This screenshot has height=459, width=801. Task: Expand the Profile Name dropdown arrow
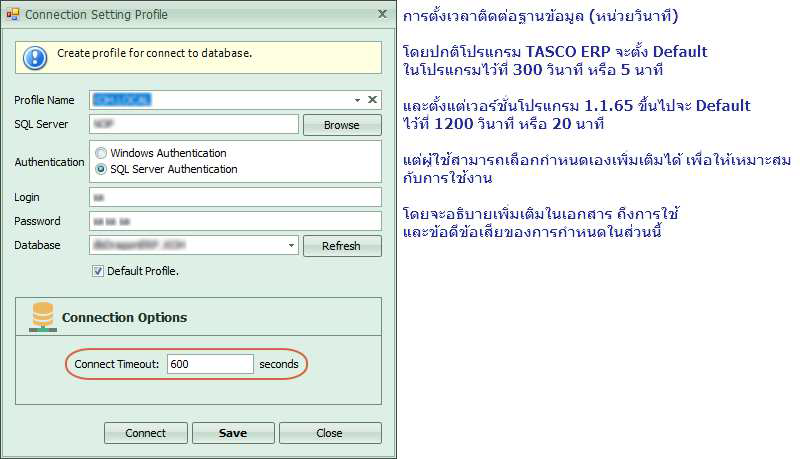coord(357,100)
